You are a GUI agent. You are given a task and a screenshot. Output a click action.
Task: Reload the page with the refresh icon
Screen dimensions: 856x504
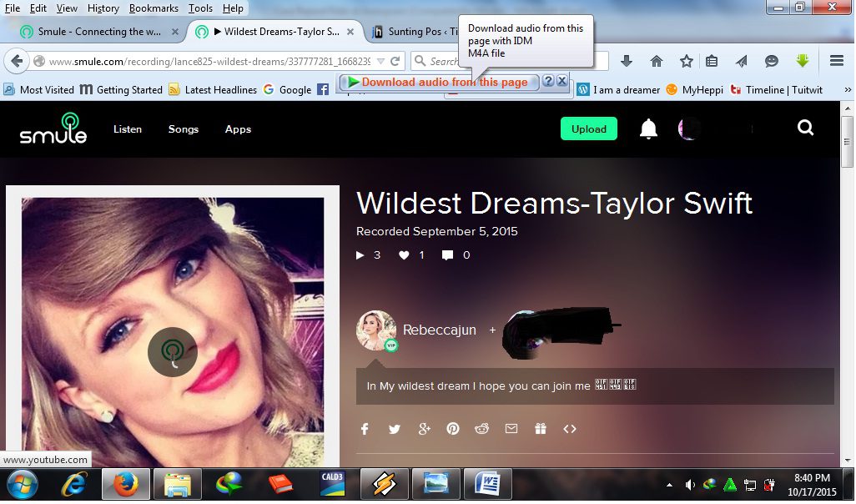(x=395, y=61)
